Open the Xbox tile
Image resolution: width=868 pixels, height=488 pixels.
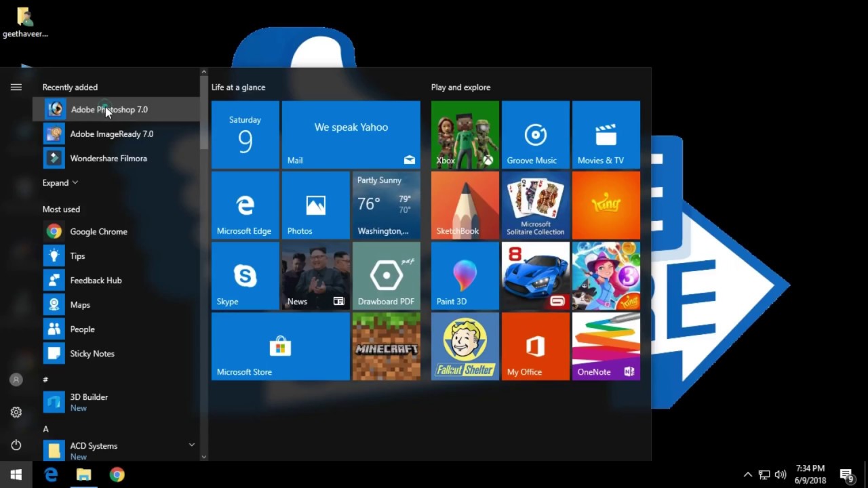465,135
